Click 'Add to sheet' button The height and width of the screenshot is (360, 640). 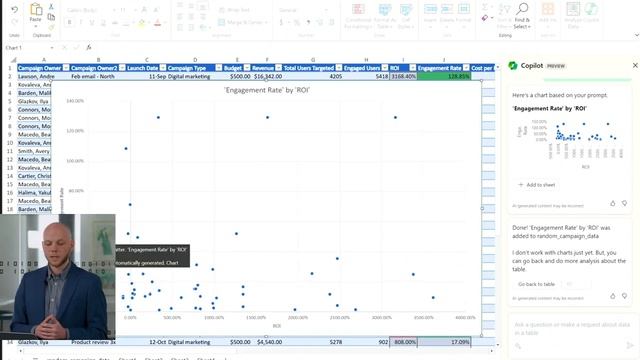pyautogui.click(x=536, y=185)
